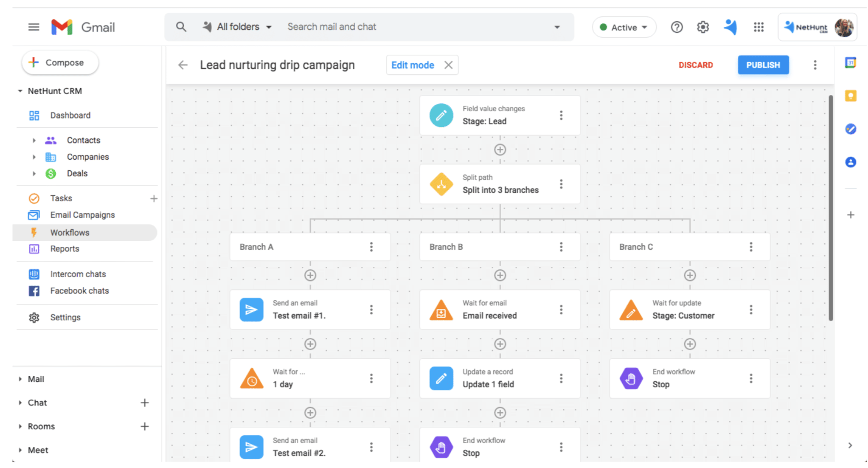Expand the Deals tree item
This screenshot has height=468, width=868.
coord(34,173)
